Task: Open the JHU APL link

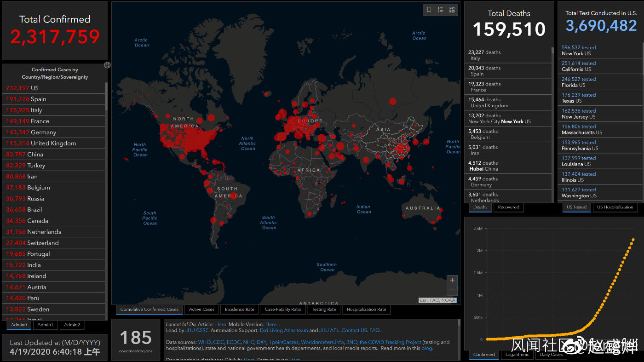Action: point(329,330)
